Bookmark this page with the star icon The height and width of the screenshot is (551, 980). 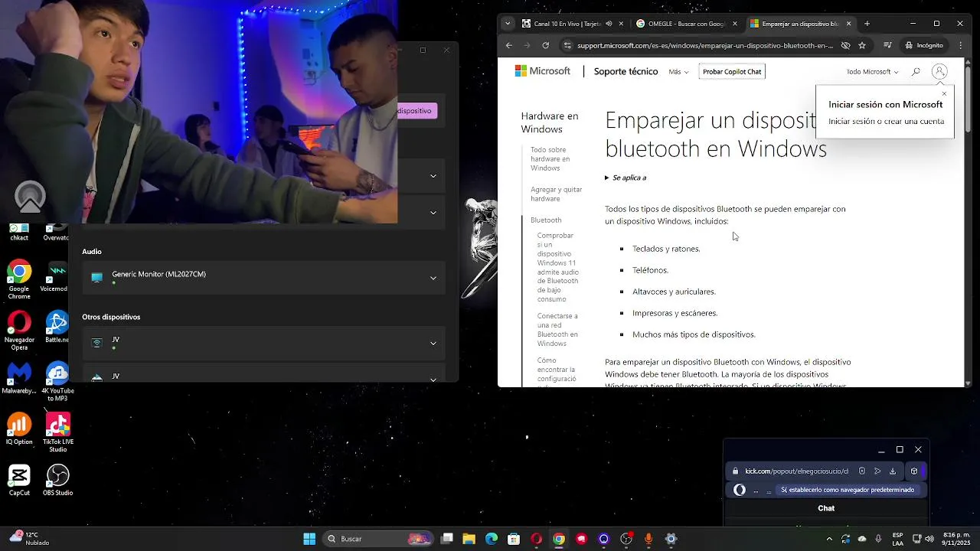tap(862, 45)
